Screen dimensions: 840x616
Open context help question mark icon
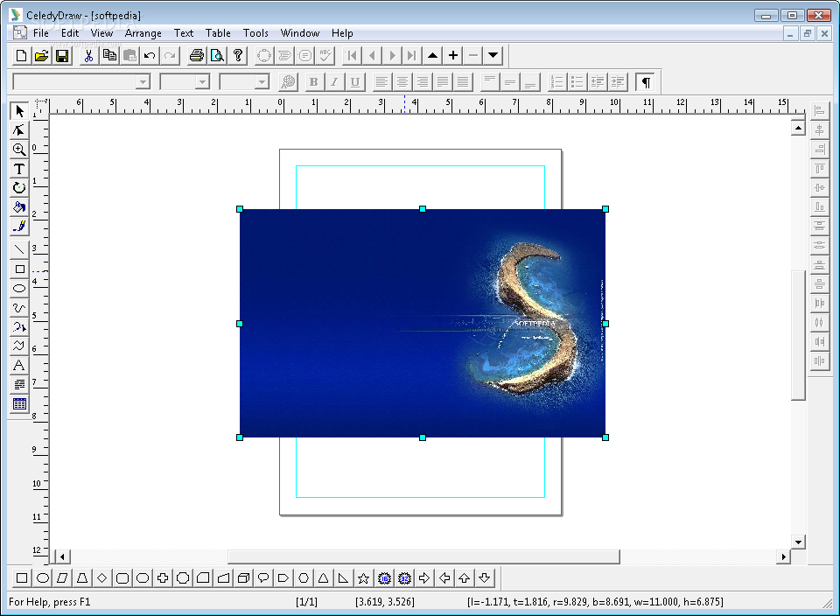tap(237, 55)
